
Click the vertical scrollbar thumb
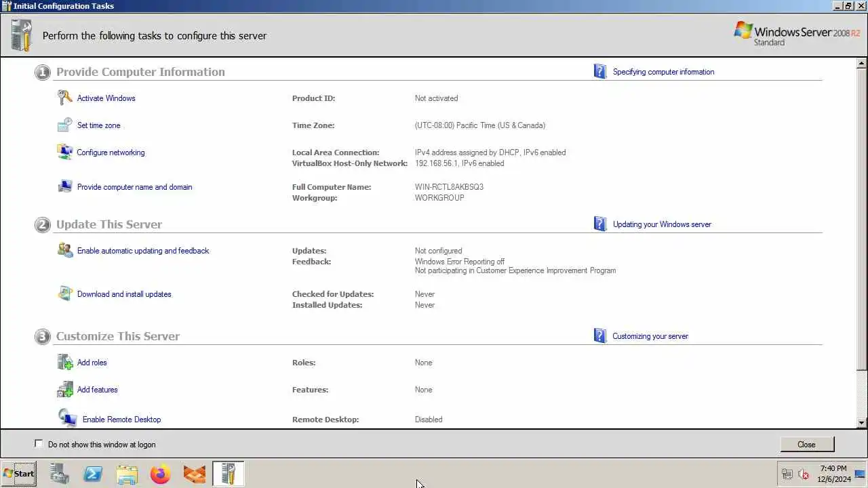pos(862,220)
